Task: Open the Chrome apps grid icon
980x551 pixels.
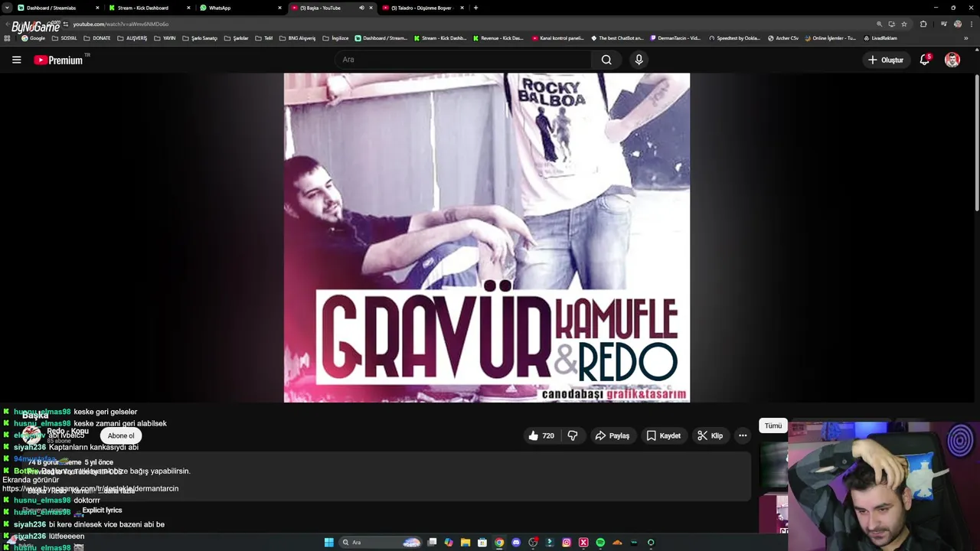Action: (x=7, y=38)
